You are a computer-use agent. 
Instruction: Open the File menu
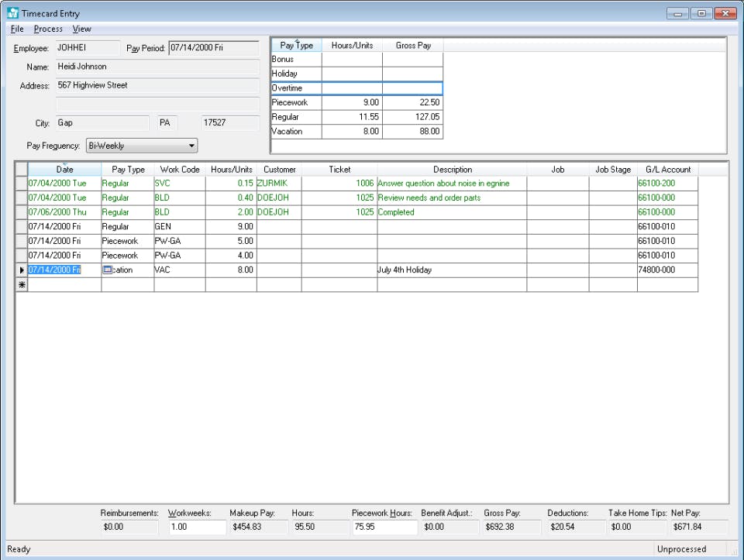[17, 29]
